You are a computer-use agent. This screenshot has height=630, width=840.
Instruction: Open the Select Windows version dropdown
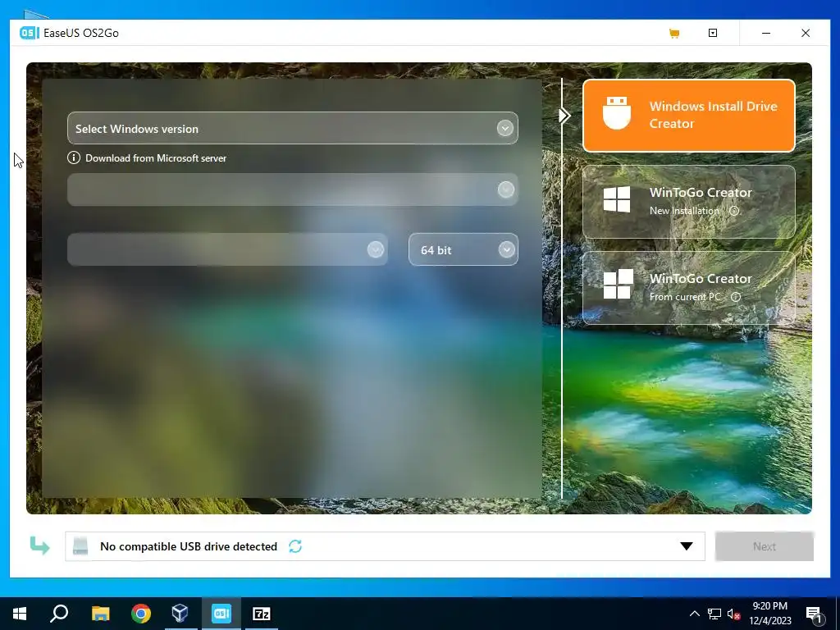(x=293, y=128)
